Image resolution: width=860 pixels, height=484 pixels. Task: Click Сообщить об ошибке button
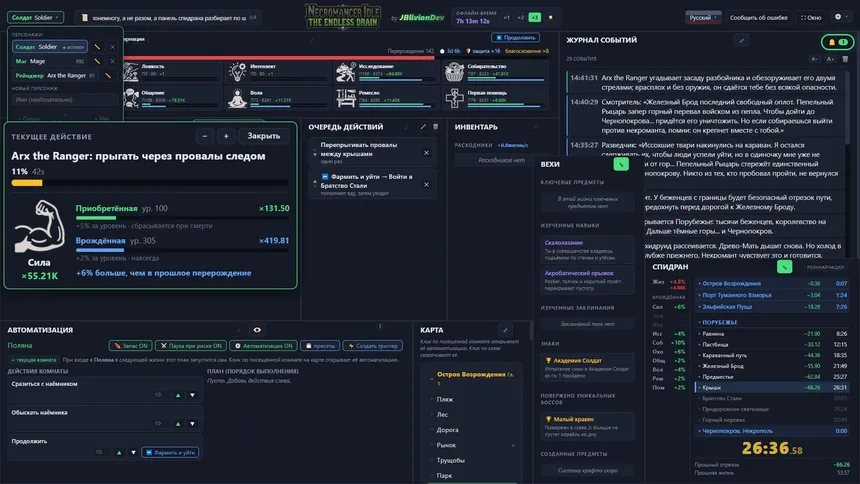758,18
